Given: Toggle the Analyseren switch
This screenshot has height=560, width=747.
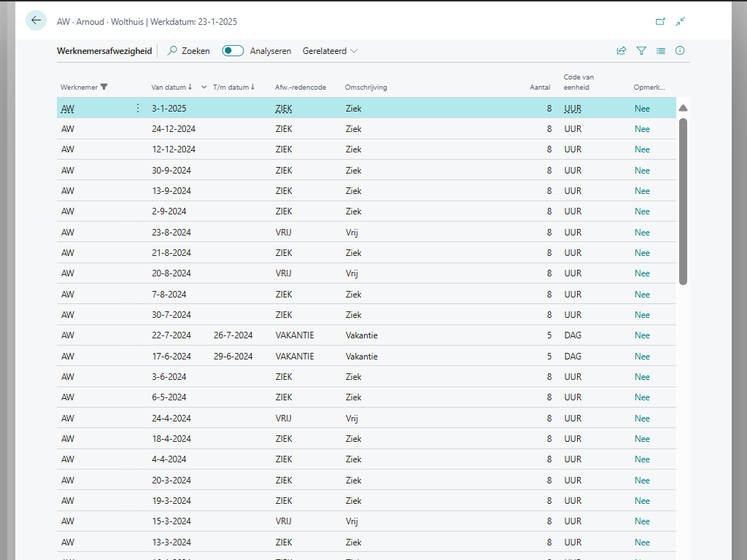Looking at the screenshot, I should point(233,51).
